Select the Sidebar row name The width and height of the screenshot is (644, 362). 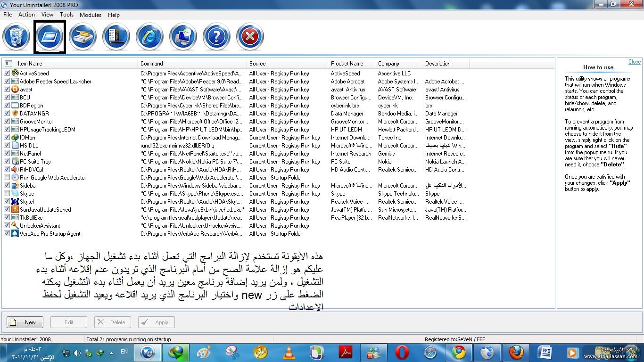tap(28, 185)
